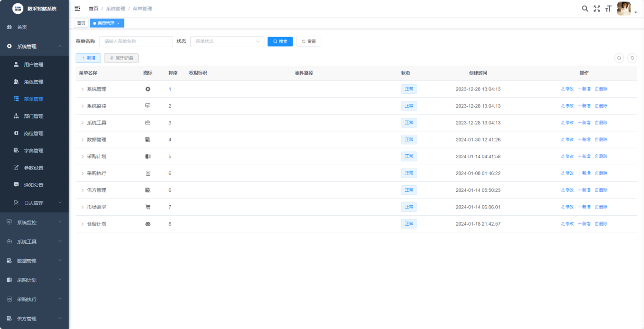Screen dimensions: 644x329
Task: Click 修改 in the 供方管理 row
Action: pos(567,190)
